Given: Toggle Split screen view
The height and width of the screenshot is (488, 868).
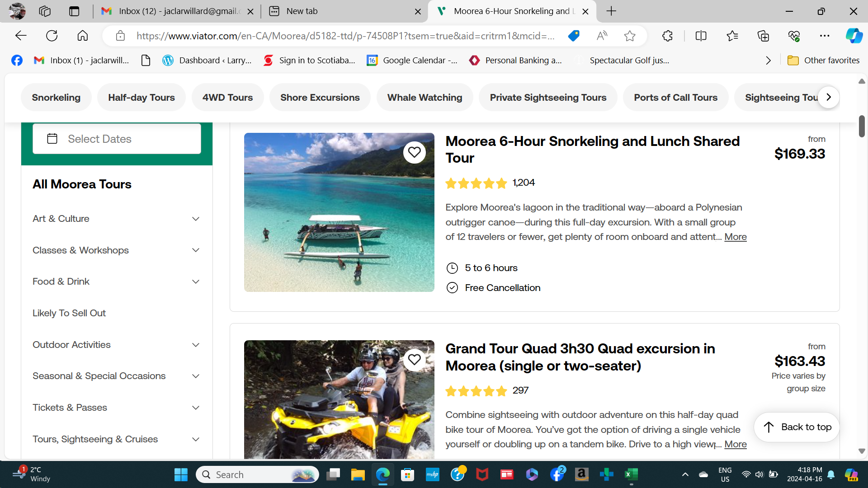Looking at the screenshot, I should 701,36.
